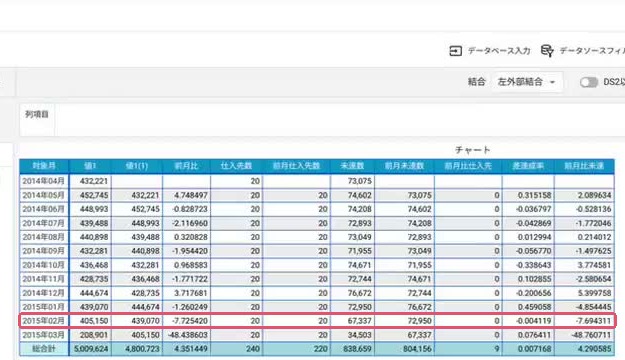Viewport: 625px width, 360px height.
Task: Click the 2014年06月 row label
Action: pyautogui.click(x=43, y=209)
